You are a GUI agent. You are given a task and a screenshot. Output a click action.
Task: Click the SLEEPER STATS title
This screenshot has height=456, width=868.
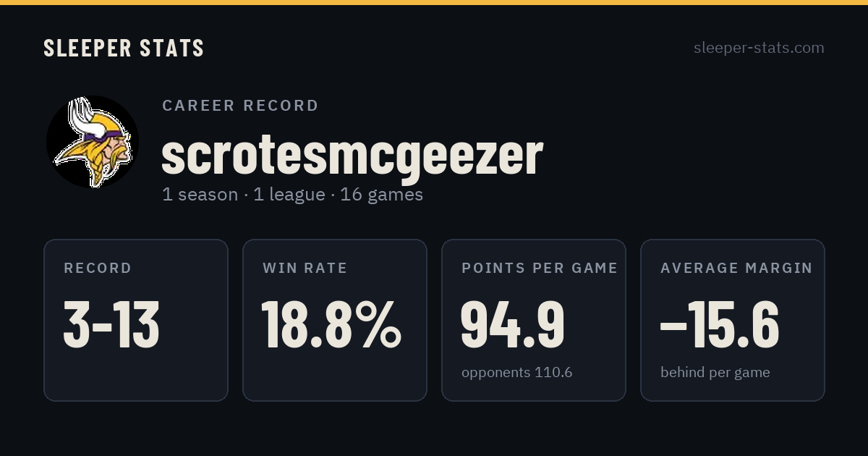point(124,48)
